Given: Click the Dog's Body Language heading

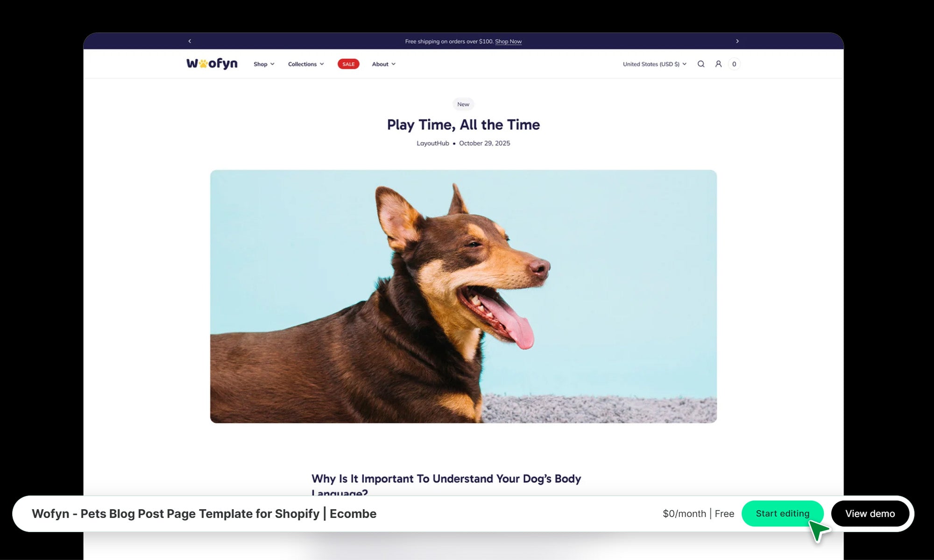Looking at the screenshot, I should click(446, 479).
